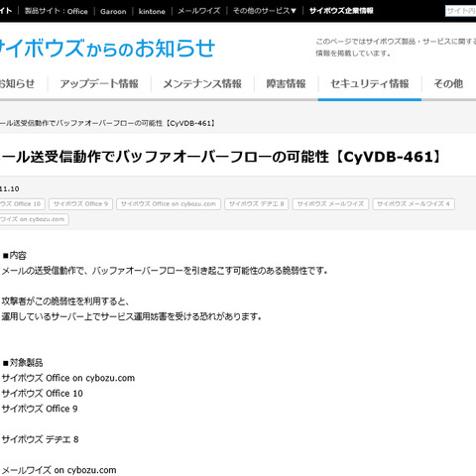Click the line about サービス運用妨害
Image resolution: width=476 pixels, height=476 pixels.
point(132,316)
